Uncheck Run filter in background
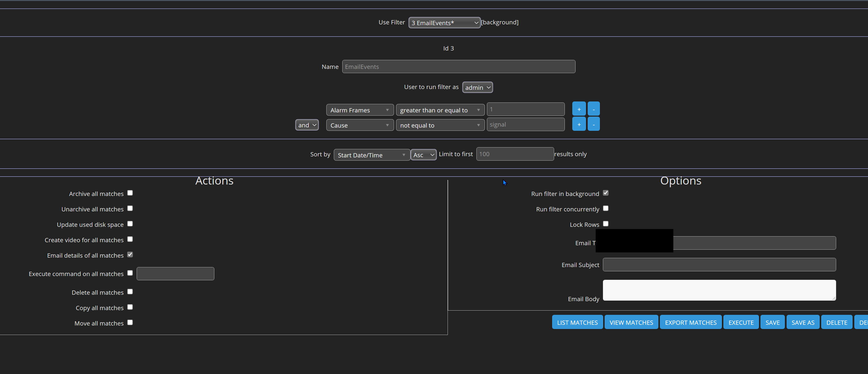 click(x=606, y=193)
